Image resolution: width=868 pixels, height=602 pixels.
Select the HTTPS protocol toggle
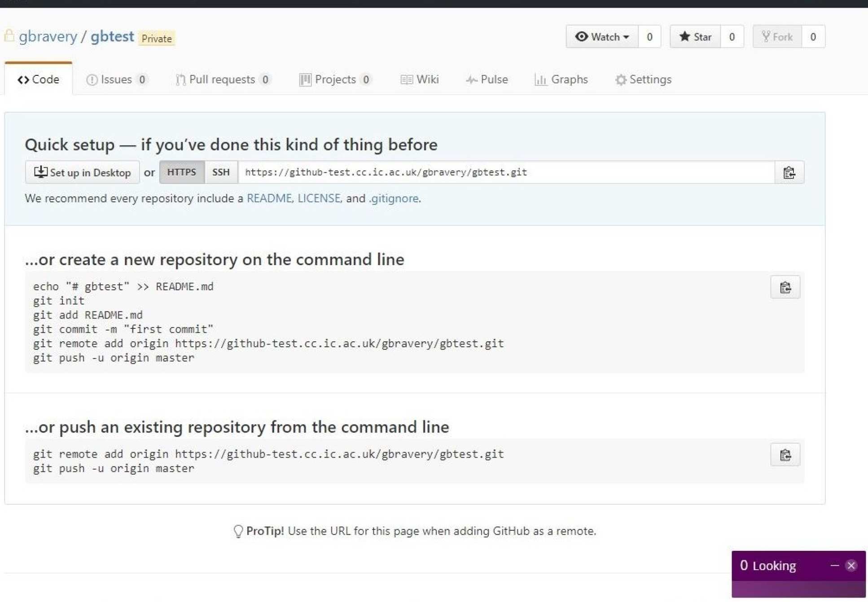point(181,172)
